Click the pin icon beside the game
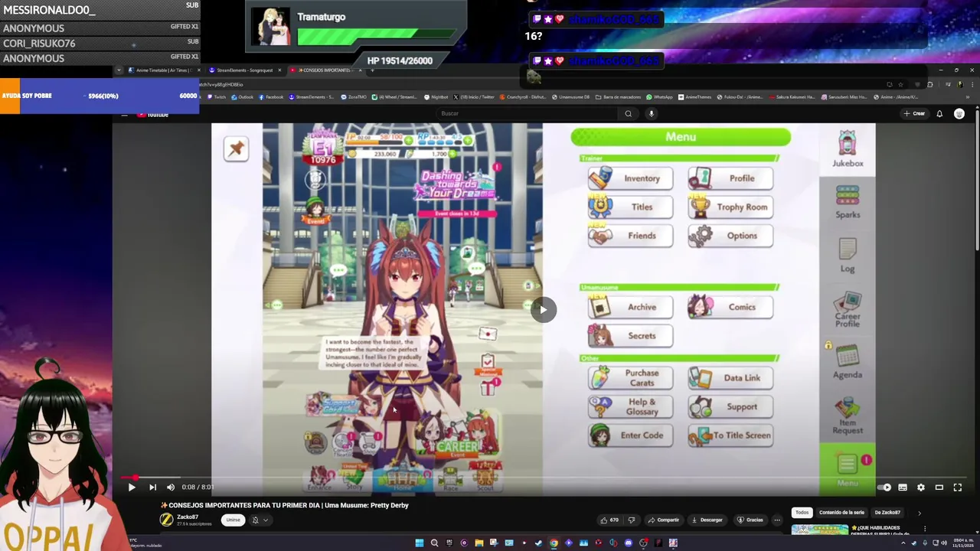Image resolution: width=980 pixels, height=551 pixels. [236, 148]
